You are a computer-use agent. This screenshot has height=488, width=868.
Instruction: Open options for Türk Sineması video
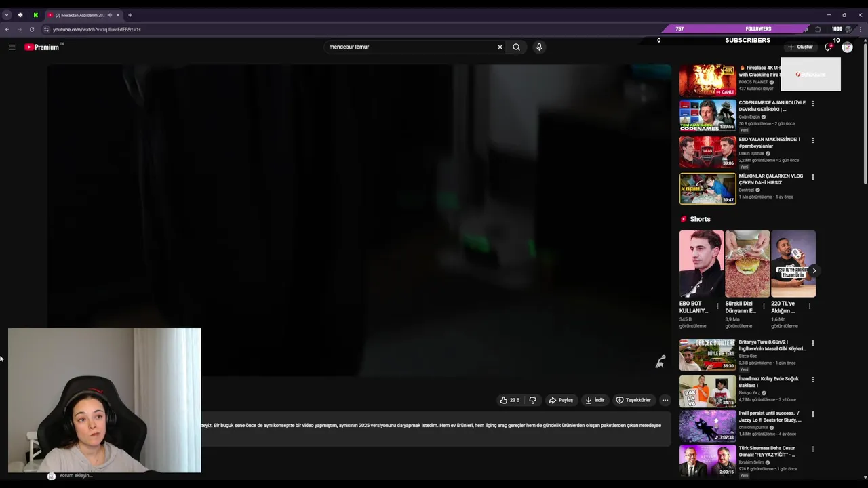pos(812,449)
